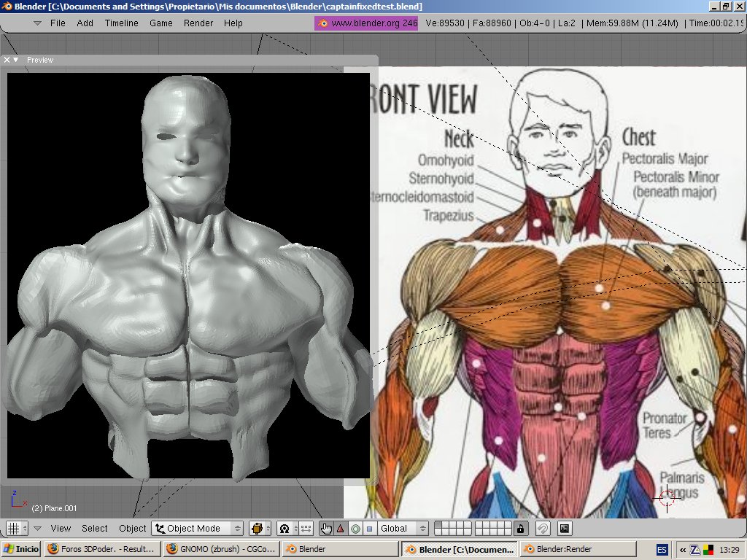Click the www.blender.org 246 link
The height and width of the screenshot is (560, 747).
[366, 23]
